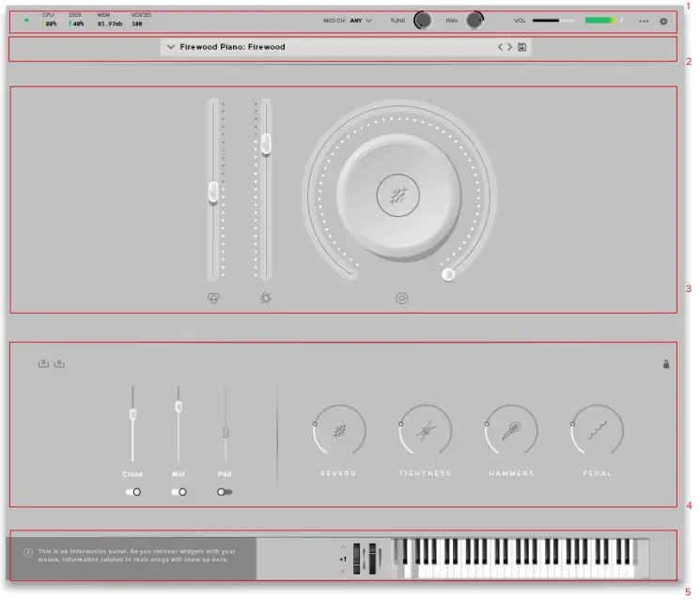Viewport: 700px width, 600px height.
Task: Click the DISK usage readout
Action: [x=76, y=20]
